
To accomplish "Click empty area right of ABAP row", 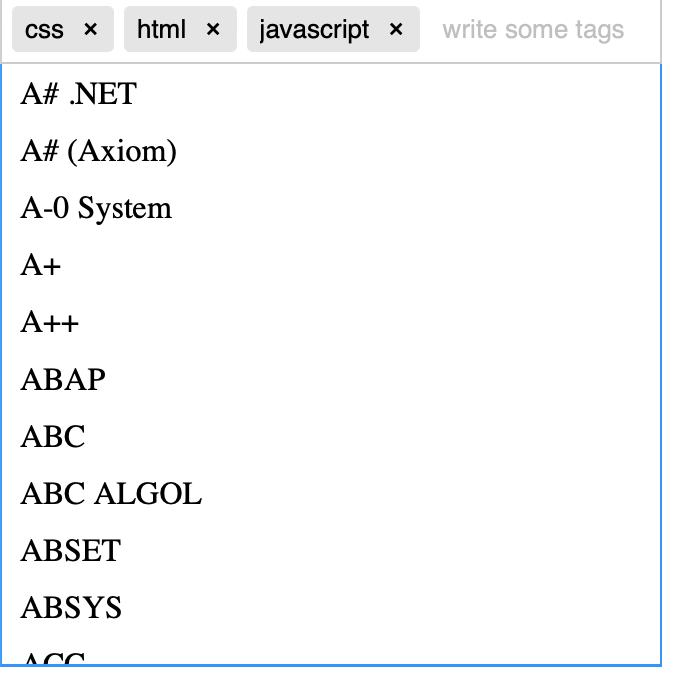I will 383,379.
